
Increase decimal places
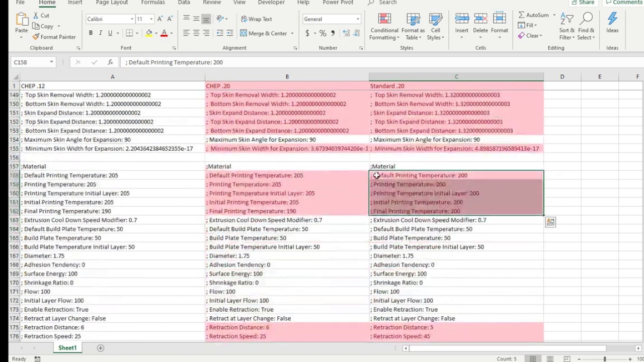[x=347, y=33]
